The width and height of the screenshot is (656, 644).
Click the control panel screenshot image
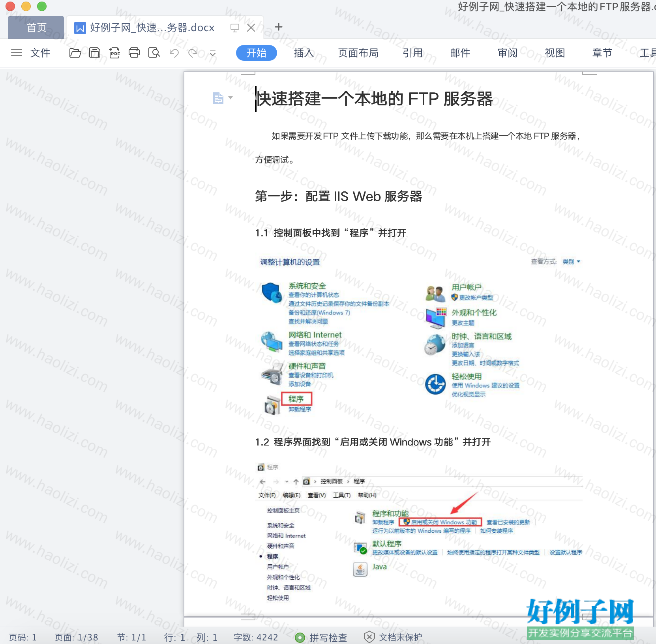[419, 335]
